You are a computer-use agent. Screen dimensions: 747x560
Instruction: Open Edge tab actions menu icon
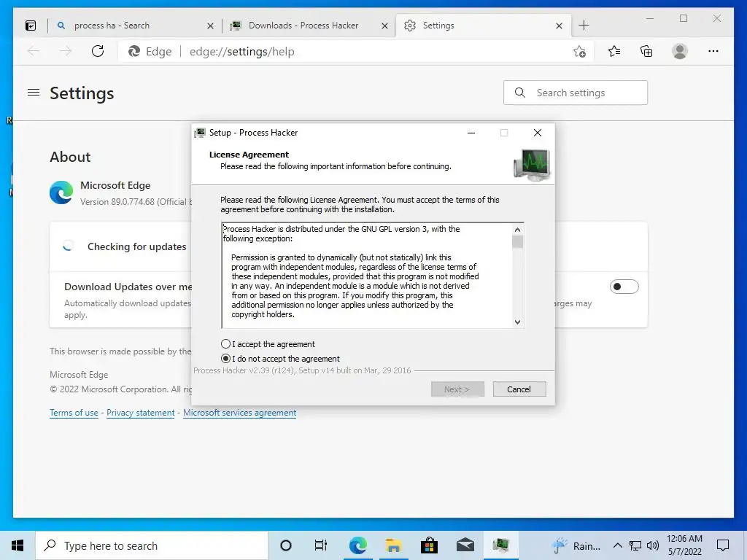[x=31, y=26]
